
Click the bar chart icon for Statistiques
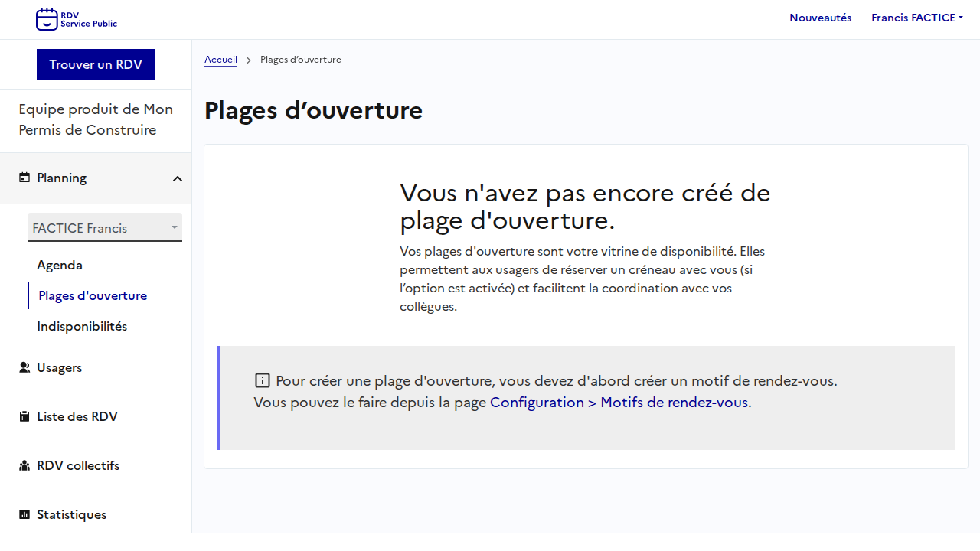[24, 514]
